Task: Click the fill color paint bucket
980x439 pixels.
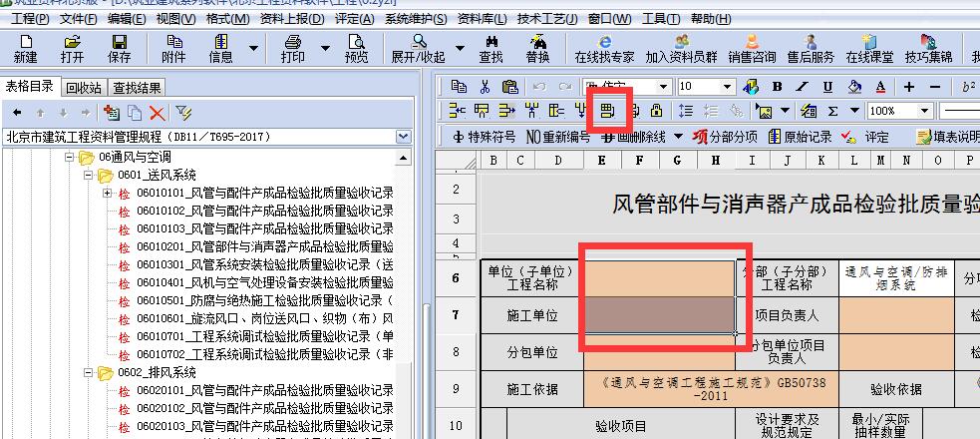Action: (855, 87)
